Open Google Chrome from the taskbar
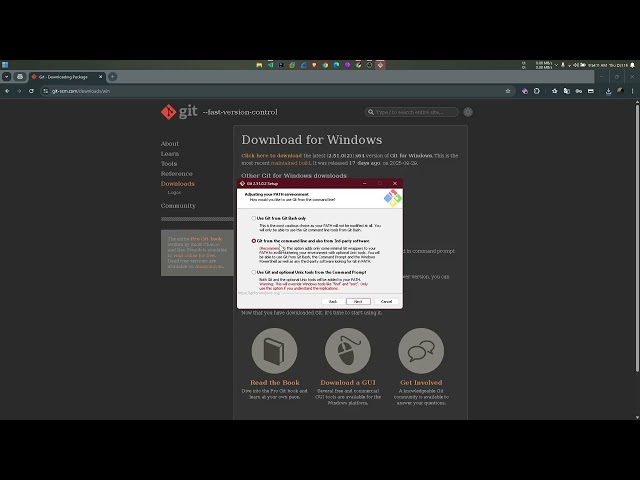Viewport: 640px width, 480px height. (x=325, y=65)
